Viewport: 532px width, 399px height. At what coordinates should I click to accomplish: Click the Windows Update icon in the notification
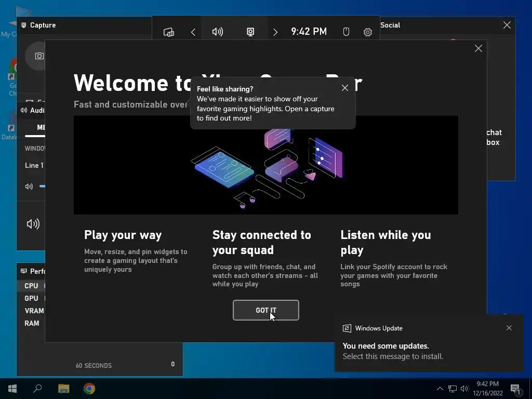click(347, 328)
